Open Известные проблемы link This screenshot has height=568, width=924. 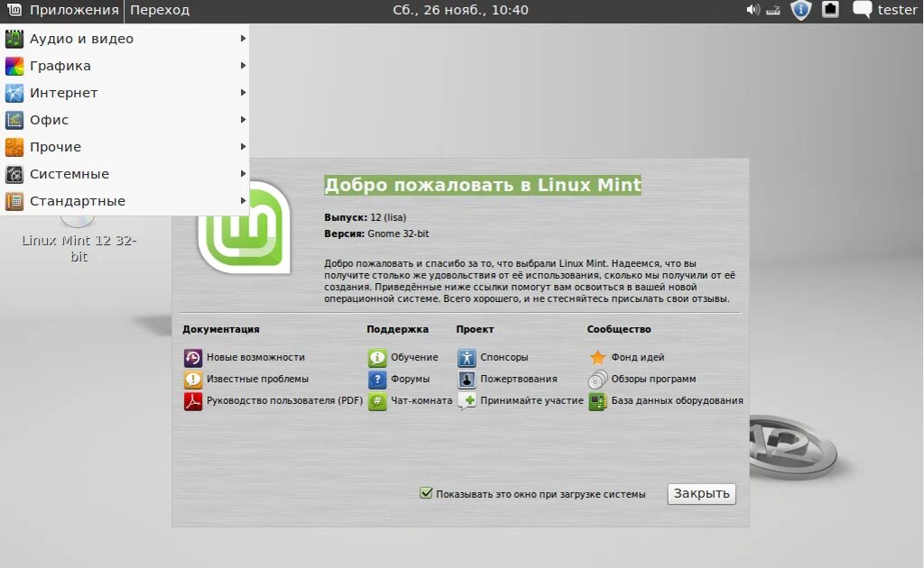coord(257,379)
